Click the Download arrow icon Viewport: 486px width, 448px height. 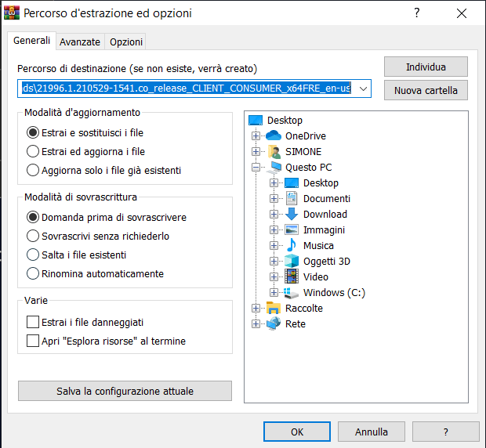pyautogui.click(x=292, y=215)
